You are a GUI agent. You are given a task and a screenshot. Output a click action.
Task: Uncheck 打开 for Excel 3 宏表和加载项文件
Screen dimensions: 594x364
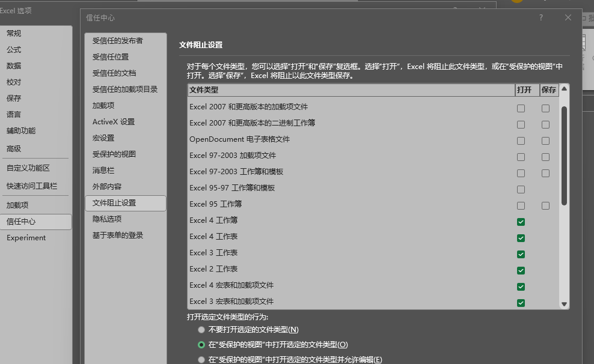tap(521, 303)
